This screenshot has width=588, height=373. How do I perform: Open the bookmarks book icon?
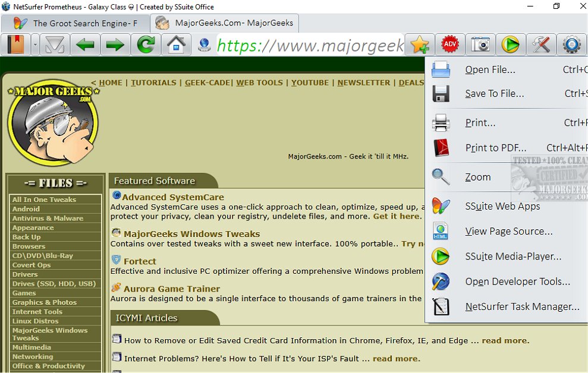pos(15,45)
